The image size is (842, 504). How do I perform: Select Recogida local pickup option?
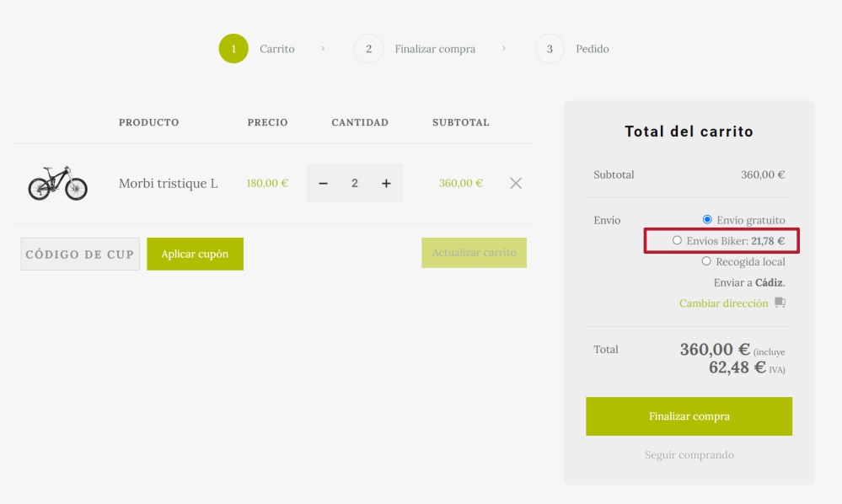tap(706, 261)
